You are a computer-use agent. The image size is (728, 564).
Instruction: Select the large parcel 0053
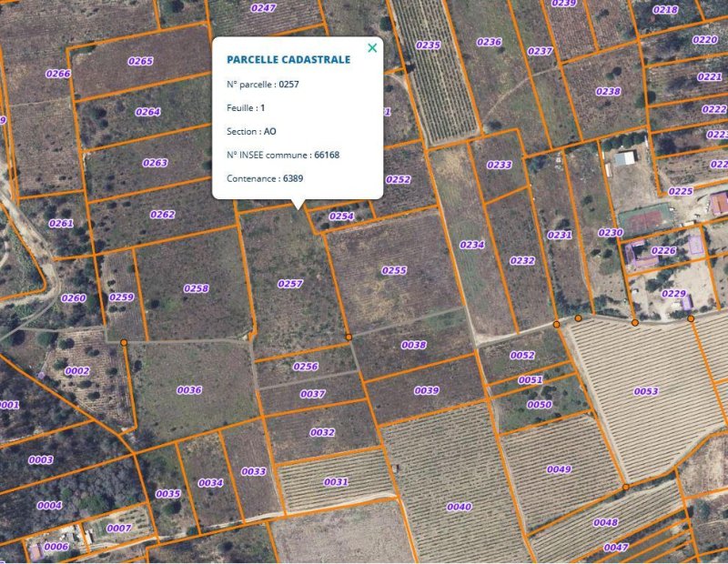pyautogui.click(x=646, y=391)
